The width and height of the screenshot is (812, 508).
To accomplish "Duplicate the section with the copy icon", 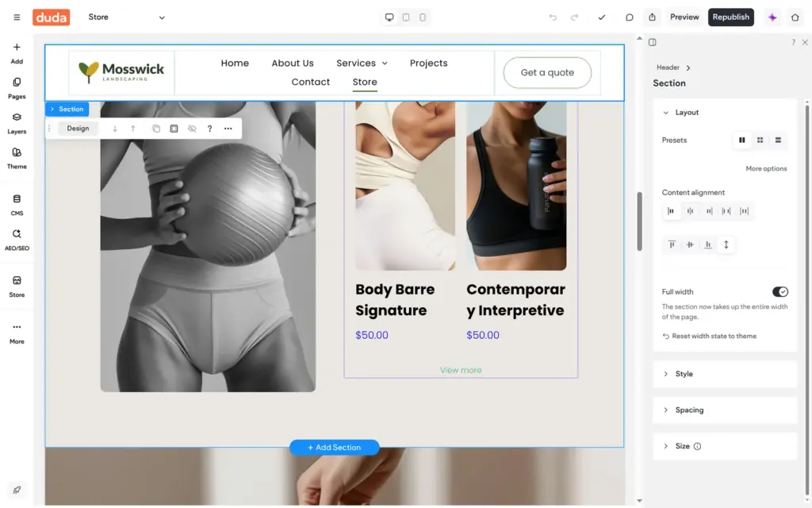I will pyautogui.click(x=156, y=129).
